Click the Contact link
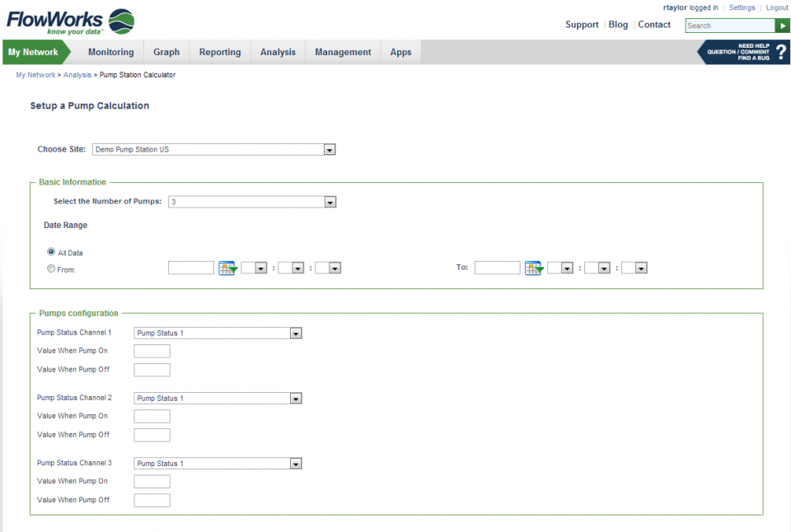The height and width of the screenshot is (532, 791). click(x=654, y=25)
